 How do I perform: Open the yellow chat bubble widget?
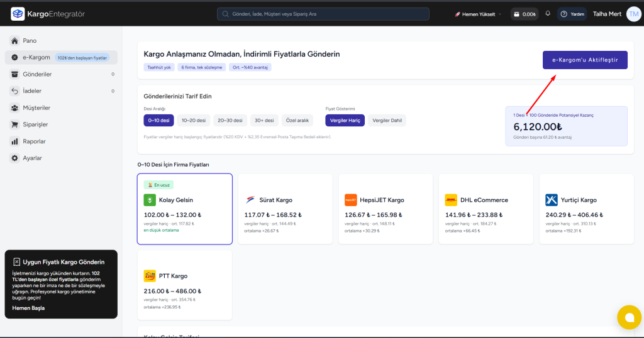629,317
